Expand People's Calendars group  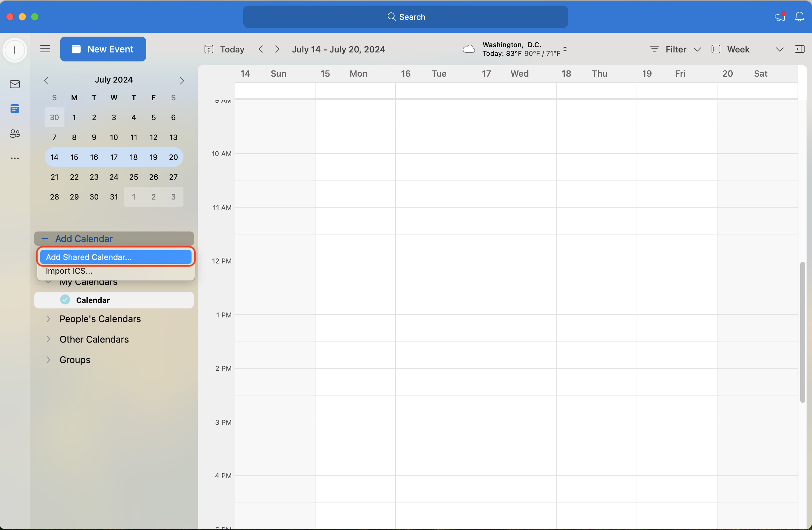[48, 319]
